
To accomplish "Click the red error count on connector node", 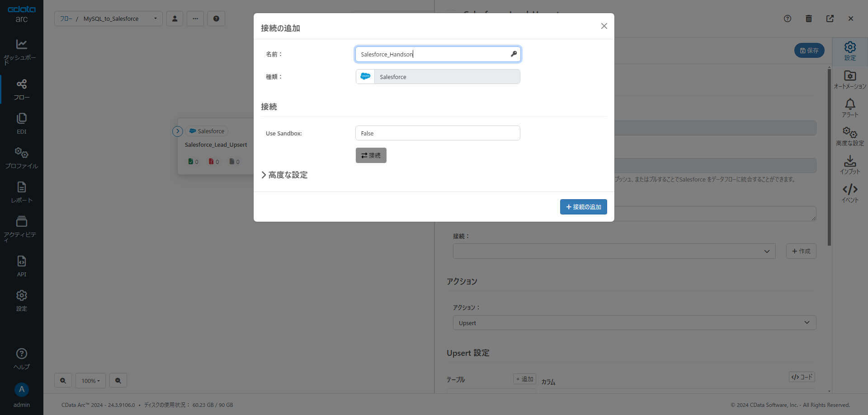I will coord(214,162).
